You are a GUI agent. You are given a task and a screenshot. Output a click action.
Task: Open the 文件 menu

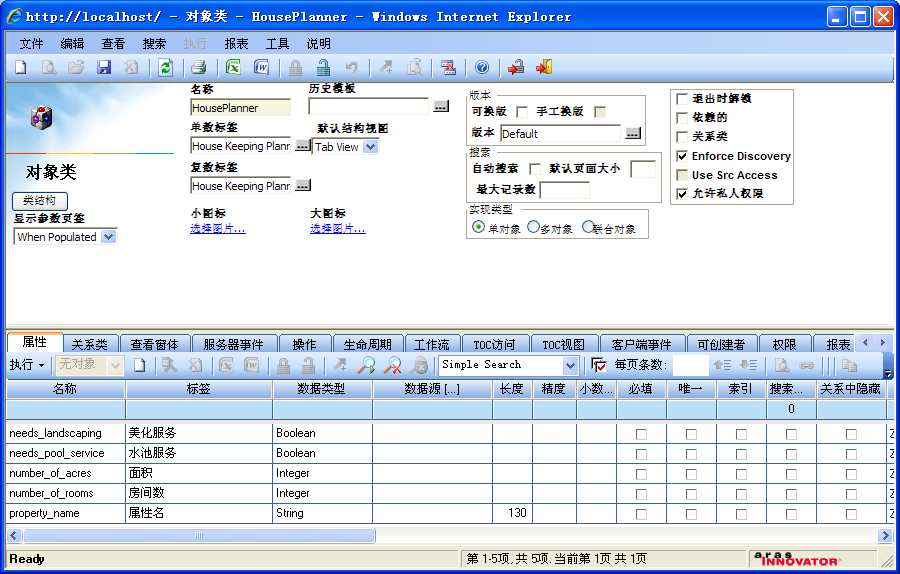[31, 44]
